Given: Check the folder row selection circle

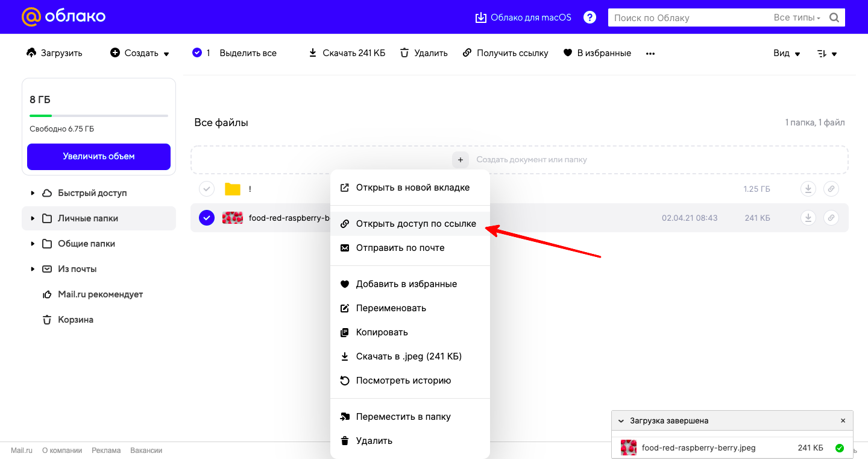Looking at the screenshot, I should point(207,189).
